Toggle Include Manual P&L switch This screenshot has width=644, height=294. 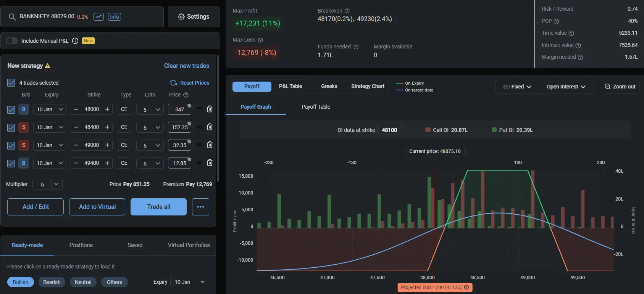pos(12,41)
